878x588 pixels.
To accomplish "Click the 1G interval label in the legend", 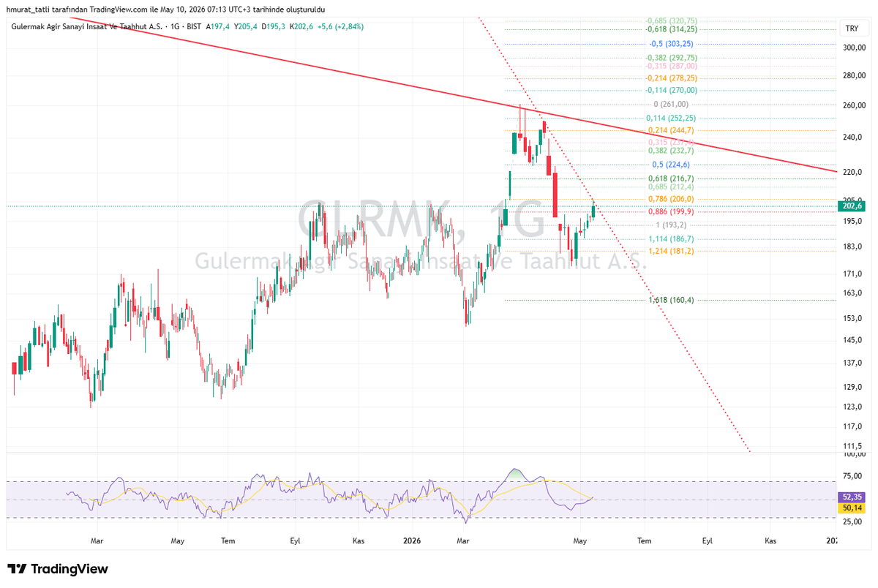I will coord(174,26).
